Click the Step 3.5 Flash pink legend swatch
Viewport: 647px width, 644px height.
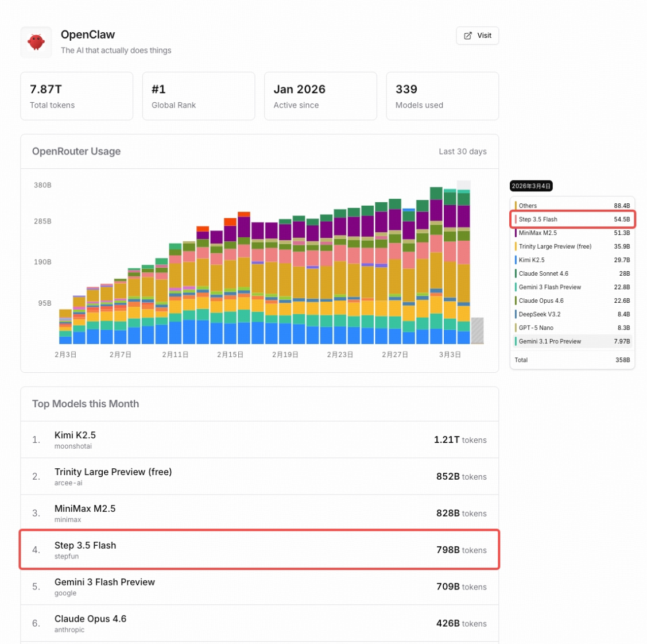tap(516, 219)
